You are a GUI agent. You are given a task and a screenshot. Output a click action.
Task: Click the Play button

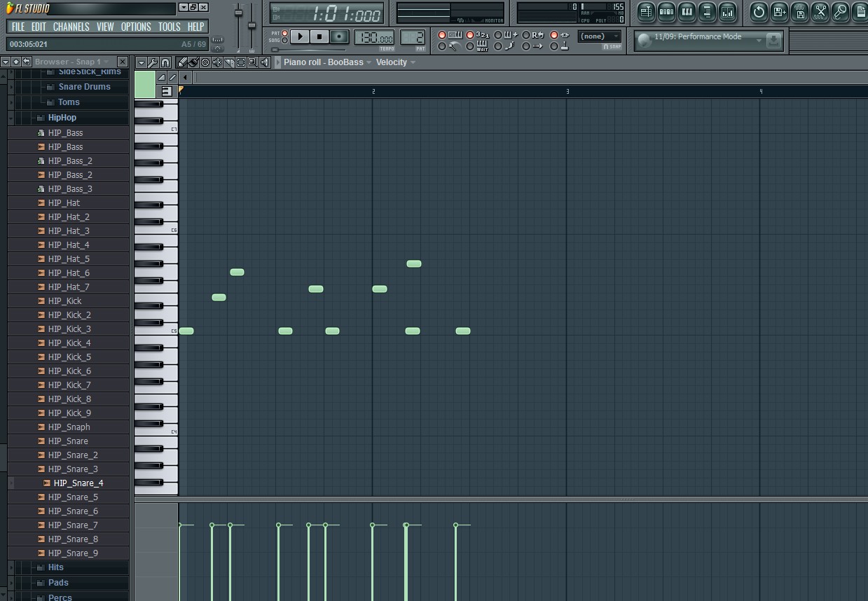coord(300,36)
